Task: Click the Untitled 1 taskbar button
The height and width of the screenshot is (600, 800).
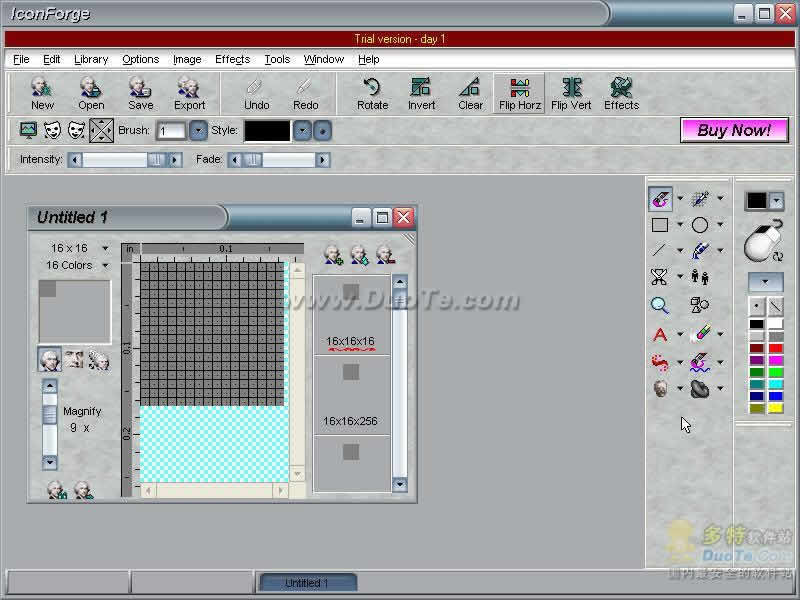Action: (x=308, y=582)
